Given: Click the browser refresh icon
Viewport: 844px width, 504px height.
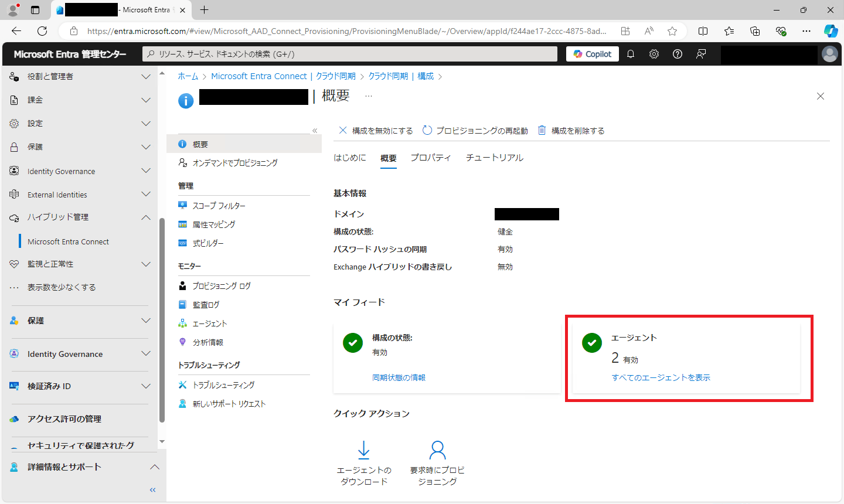Looking at the screenshot, I should pyautogui.click(x=42, y=31).
